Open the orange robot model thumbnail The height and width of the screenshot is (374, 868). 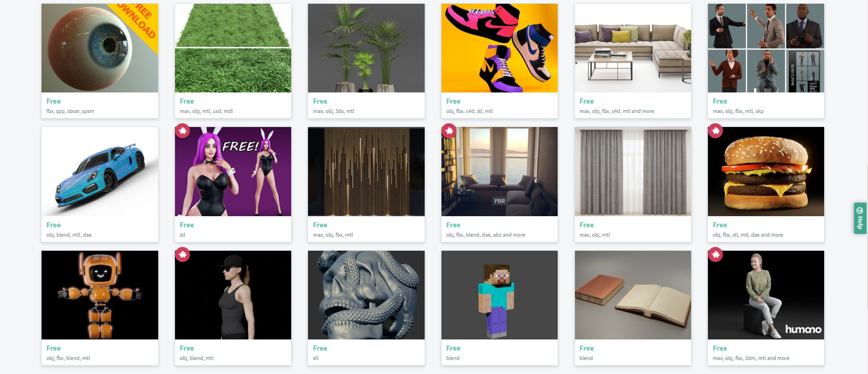click(x=100, y=295)
